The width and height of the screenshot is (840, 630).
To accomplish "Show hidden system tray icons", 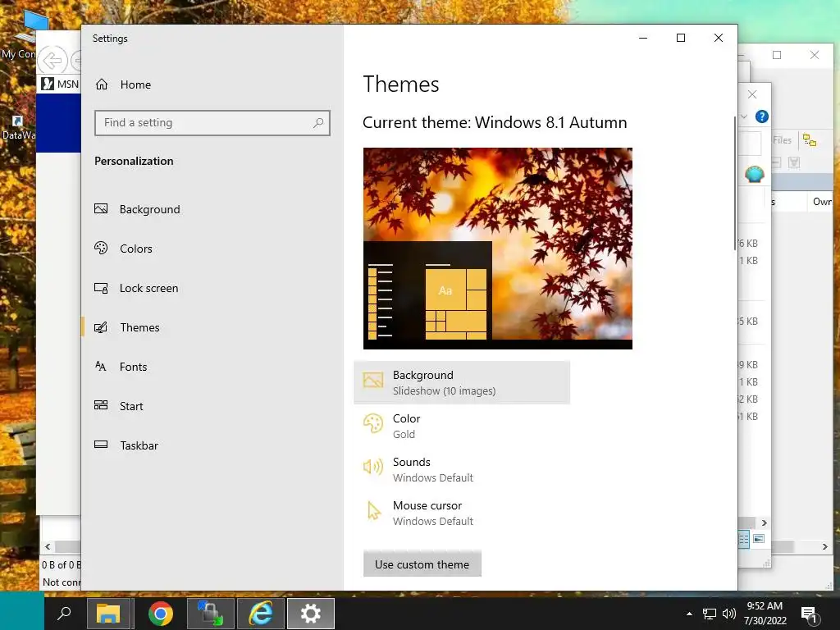I will click(689, 614).
